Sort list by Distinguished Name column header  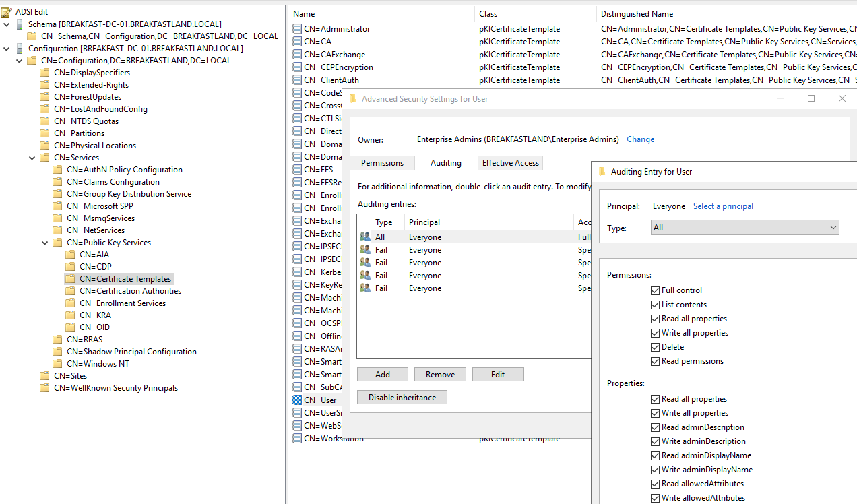coord(637,14)
